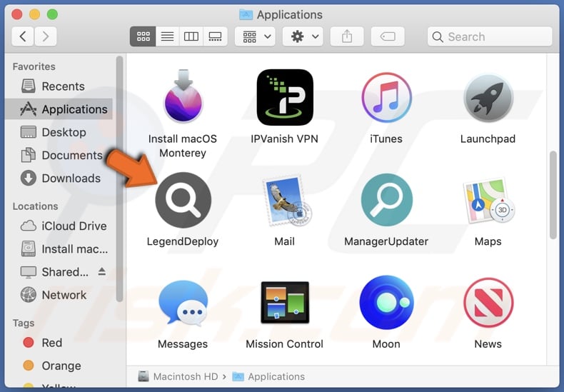
Task: Select the News app icon
Action: pyautogui.click(x=488, y=303)
